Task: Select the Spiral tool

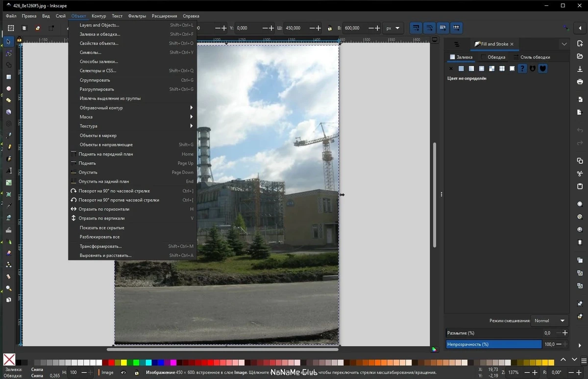Action: [x=9, y=124]
